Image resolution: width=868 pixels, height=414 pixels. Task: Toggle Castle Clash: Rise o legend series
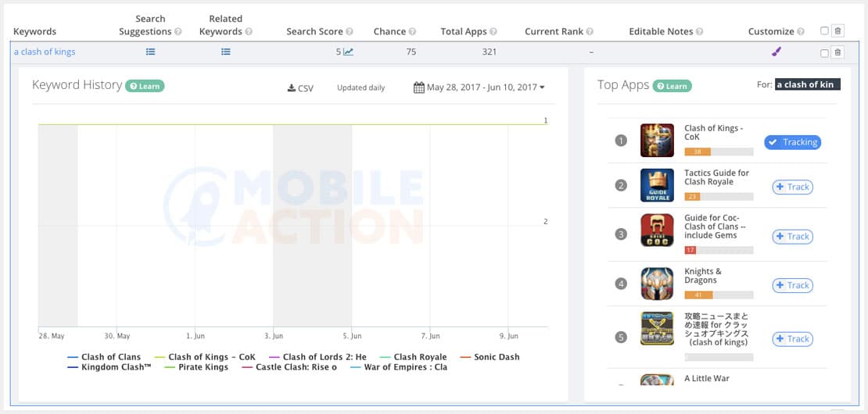289,367
